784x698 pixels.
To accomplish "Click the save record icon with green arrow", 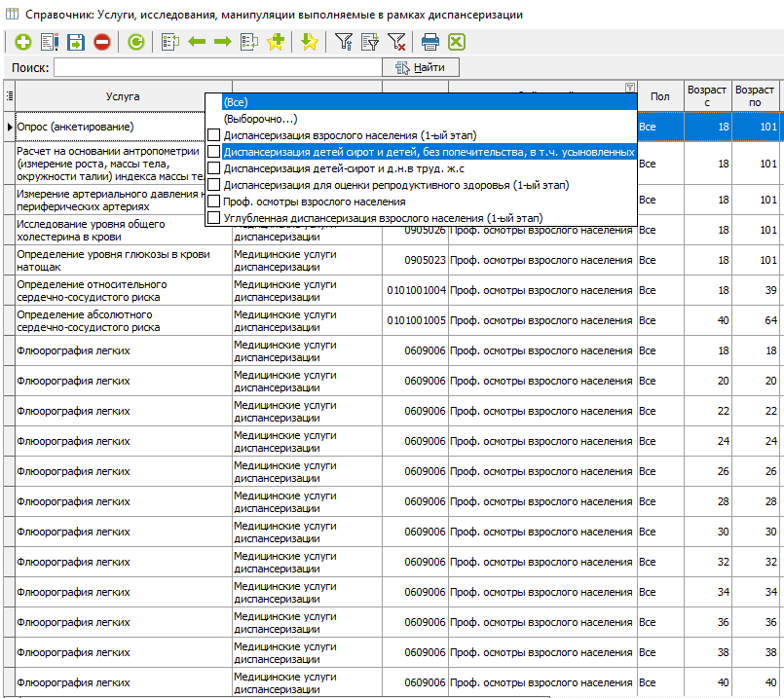I will 76,42.
